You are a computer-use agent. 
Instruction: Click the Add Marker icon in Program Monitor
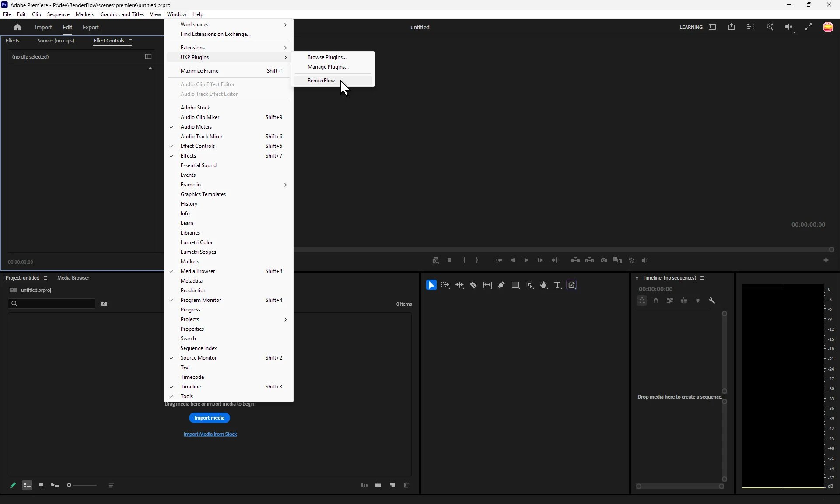(x=450, y=260)
